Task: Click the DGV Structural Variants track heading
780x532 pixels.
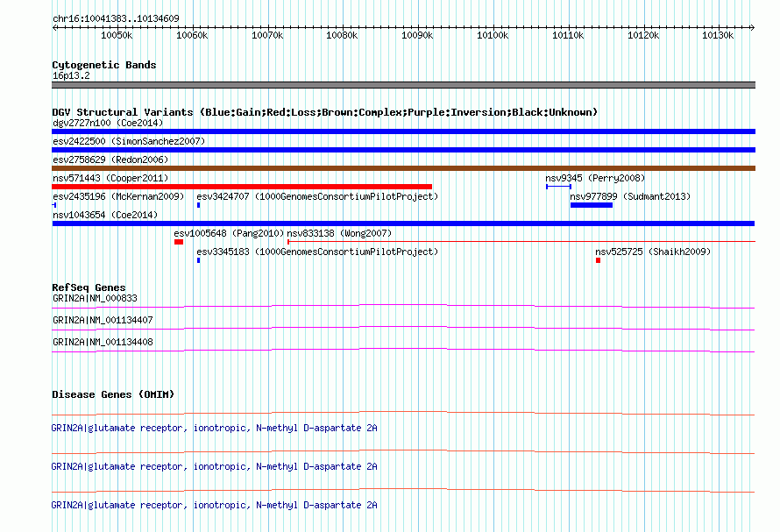Action: [x=324, y=112]
